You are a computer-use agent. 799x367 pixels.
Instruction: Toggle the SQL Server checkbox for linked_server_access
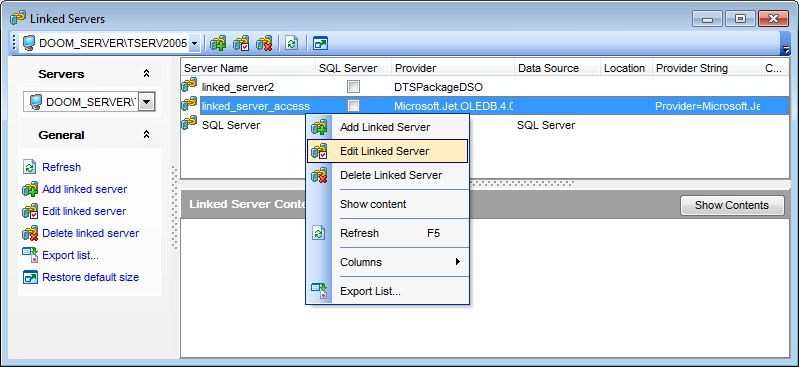[353, 106]
